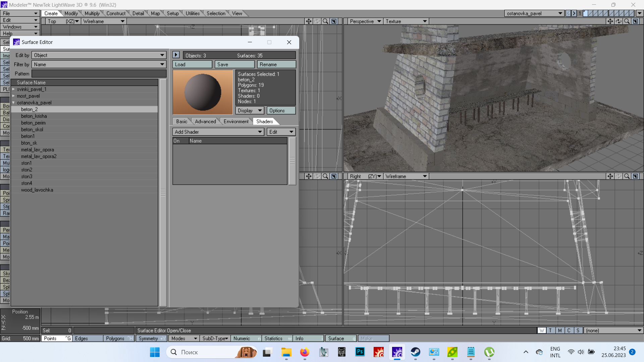The height and width of the screenshot is (362, 644).
Task: Toggle the M morph map mode button
Action: (559, 330)
